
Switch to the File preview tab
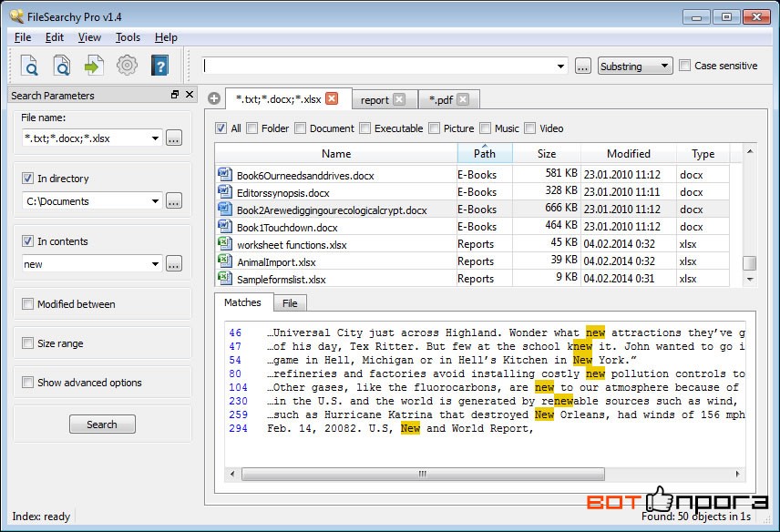(x=290, y=303)
